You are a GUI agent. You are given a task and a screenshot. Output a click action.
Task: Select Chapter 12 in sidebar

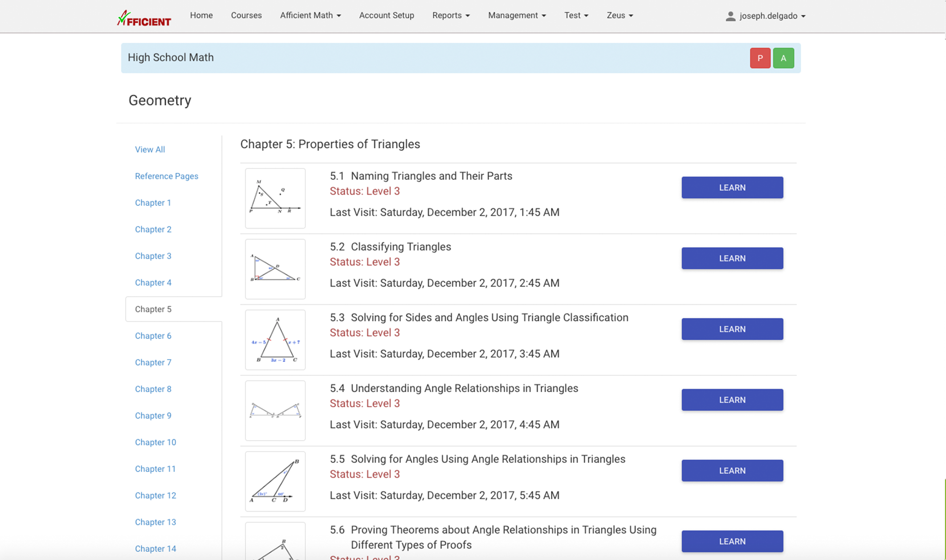(156, 495)
